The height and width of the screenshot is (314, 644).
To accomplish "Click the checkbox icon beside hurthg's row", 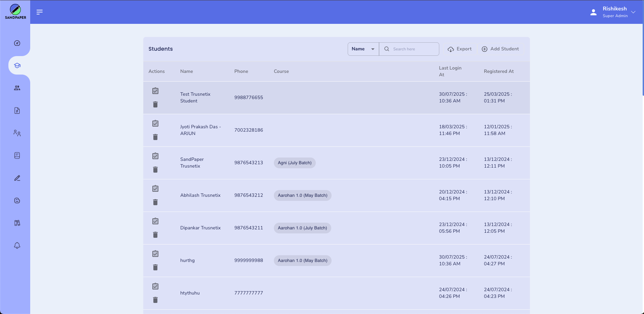I will pos(155,254).
